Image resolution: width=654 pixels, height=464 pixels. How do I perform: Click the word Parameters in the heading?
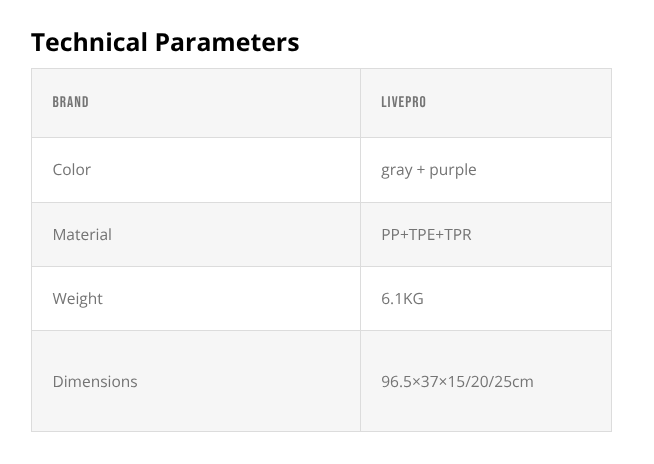[228, 43]
